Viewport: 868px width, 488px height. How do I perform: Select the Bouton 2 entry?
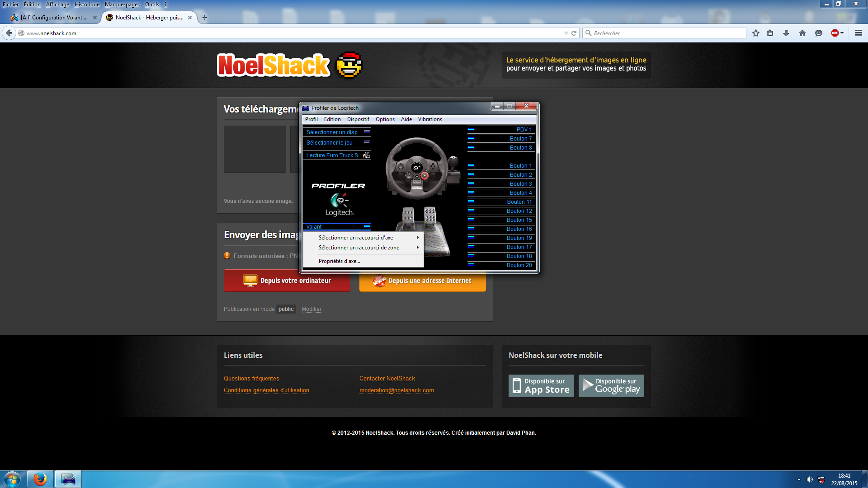click(x=501, y=175)
